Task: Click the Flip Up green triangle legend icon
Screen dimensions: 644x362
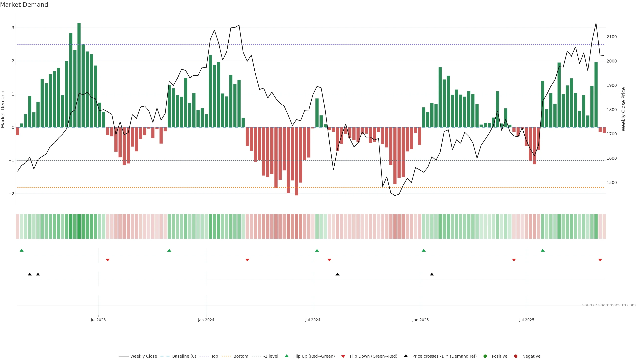Action: click(287, 356)
